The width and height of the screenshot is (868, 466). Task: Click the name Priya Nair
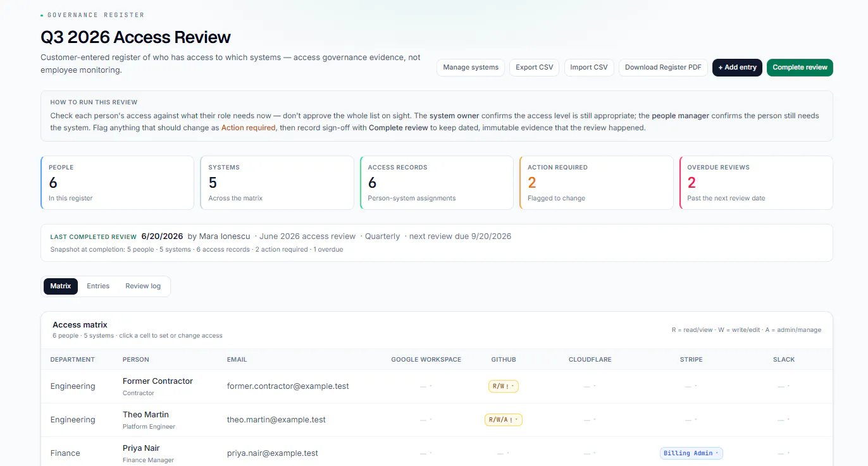pos(141,448)
